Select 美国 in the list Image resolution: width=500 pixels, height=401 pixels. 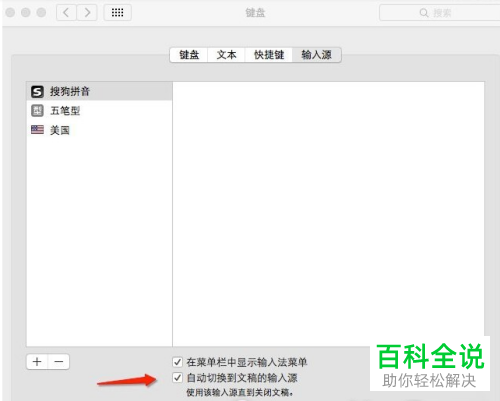(x=99, y=130)
